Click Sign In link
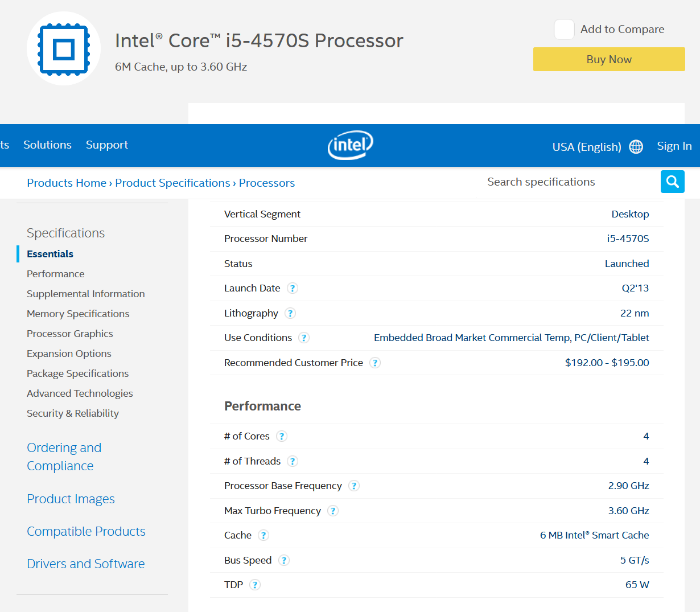The height and width of the screenshot is (612, 700). (x=674, y=146)
